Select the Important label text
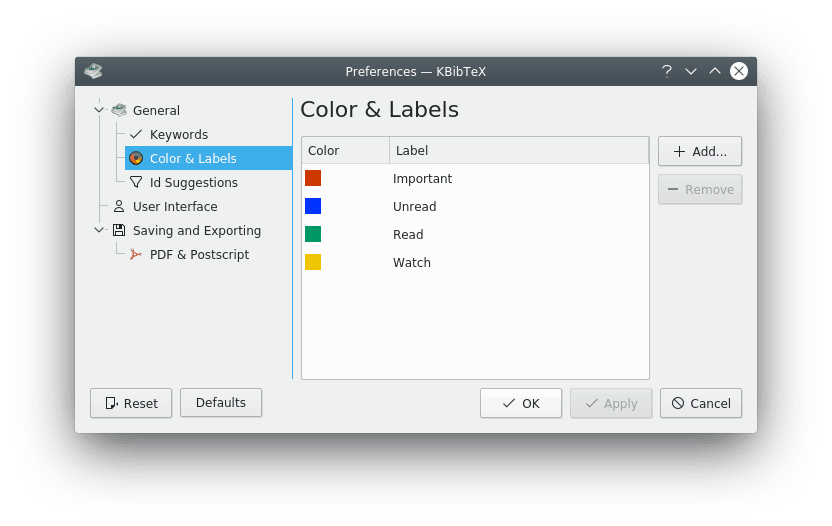 pyautogui.click(x=422, y=179)
